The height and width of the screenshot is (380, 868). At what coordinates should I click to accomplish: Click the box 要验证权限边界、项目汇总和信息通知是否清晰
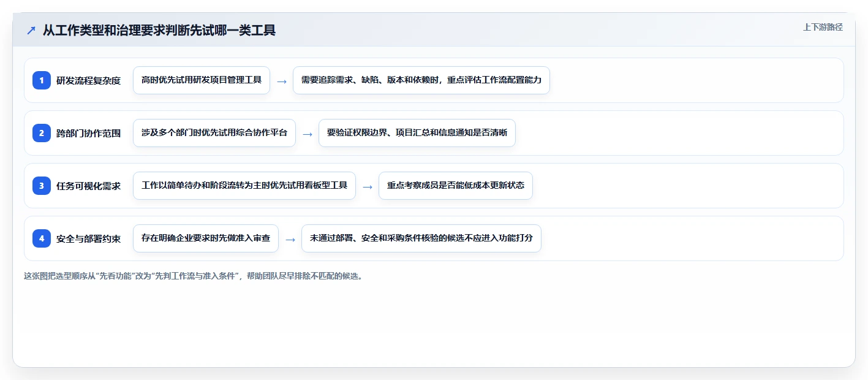[x=417, y=133]
